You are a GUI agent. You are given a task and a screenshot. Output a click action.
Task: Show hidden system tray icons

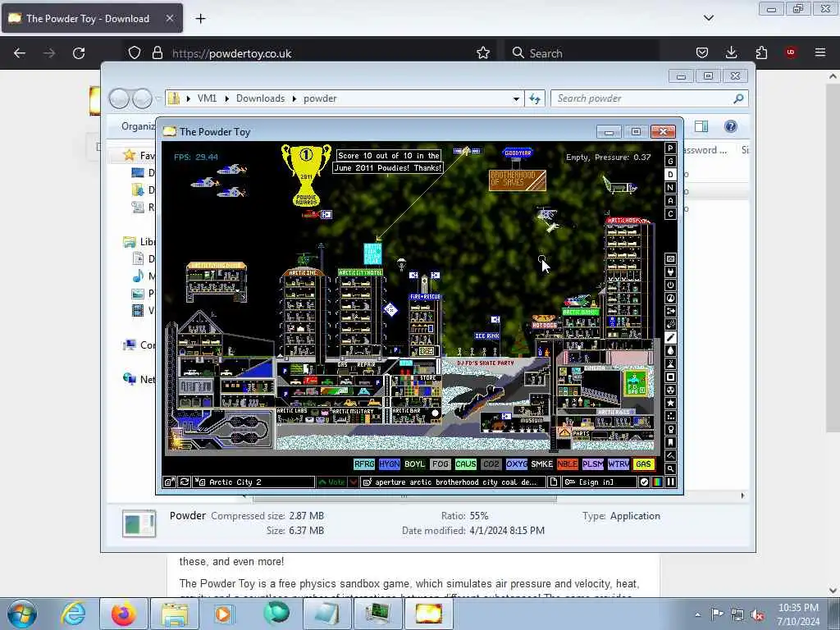pos(697,614)
